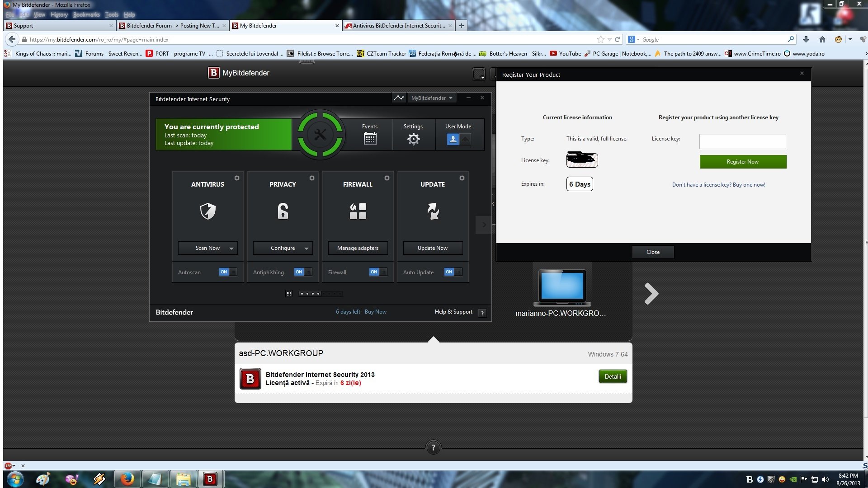The width and height of the screenshot is (868, 488).
Task: Open MyBitdefender dropdown in title bar
Action: pyautogui.click(x=432, y=98)
